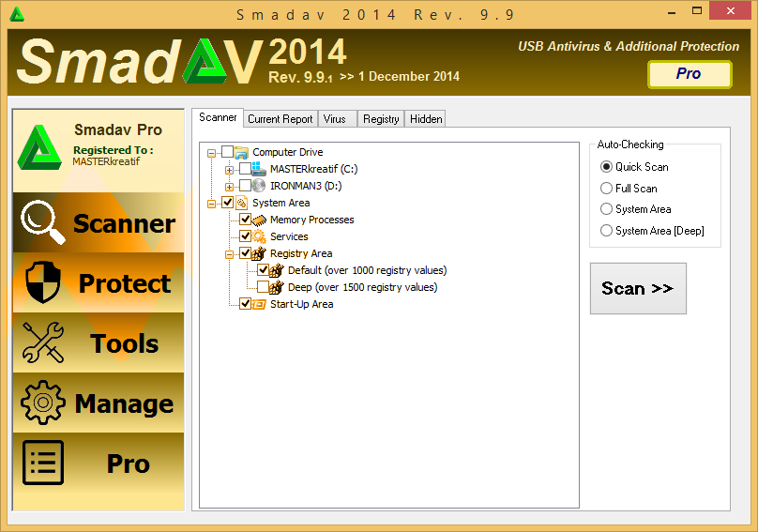Click the Pro list icon in the sidebar
Viewport: 758px width, 532px height.
coord(43,463)
